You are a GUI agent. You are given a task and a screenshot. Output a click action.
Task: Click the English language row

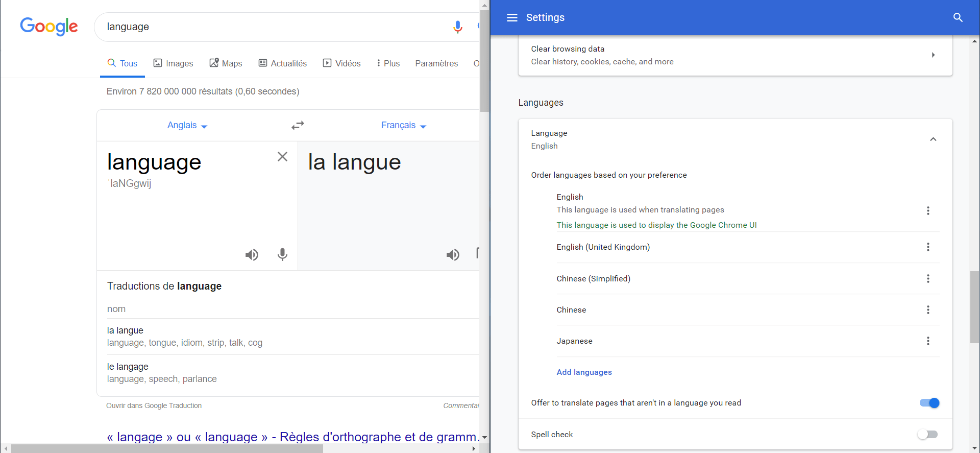pyautogui.click(x=748, y=211)
